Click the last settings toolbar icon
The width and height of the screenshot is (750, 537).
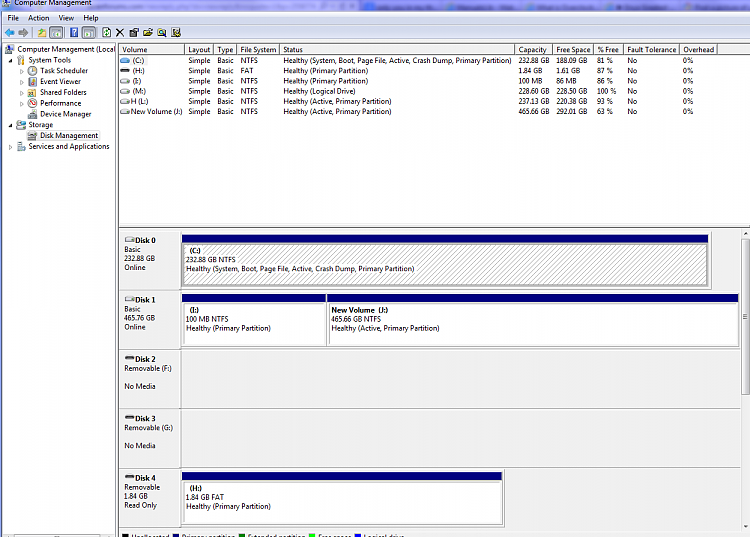pyautogui.click(x=176, y=33)
